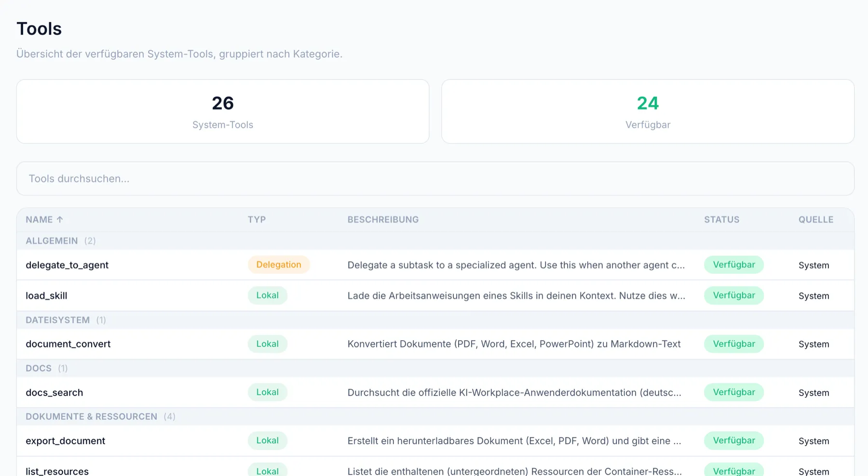Click the Verfügbar status of document_convert

[x=734, y=344]
